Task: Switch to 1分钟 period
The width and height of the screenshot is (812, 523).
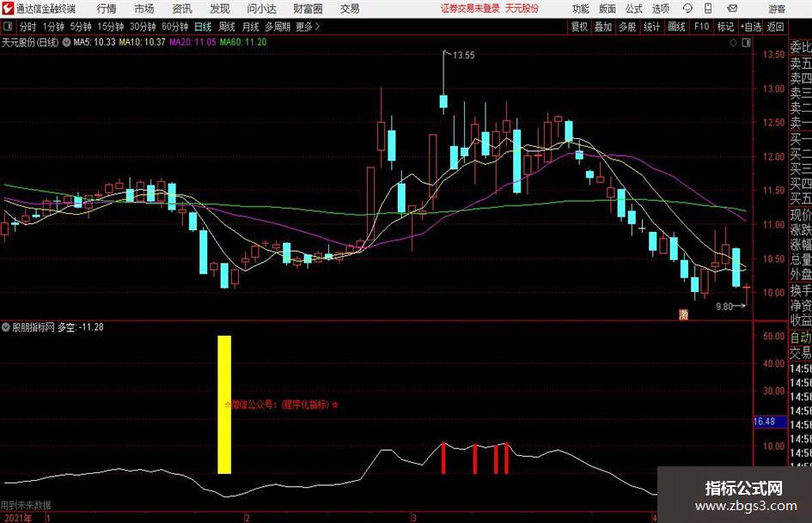Action: click(53, 27)
